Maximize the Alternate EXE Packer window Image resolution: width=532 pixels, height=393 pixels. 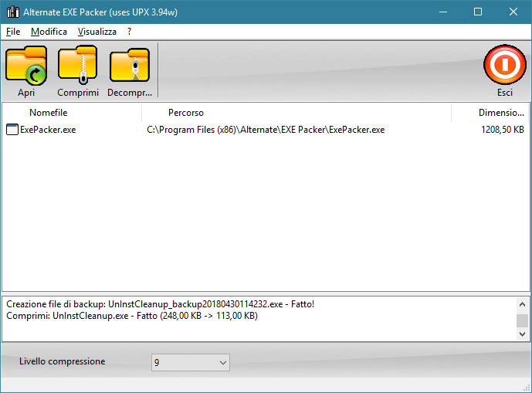click(x=478, y=12)
